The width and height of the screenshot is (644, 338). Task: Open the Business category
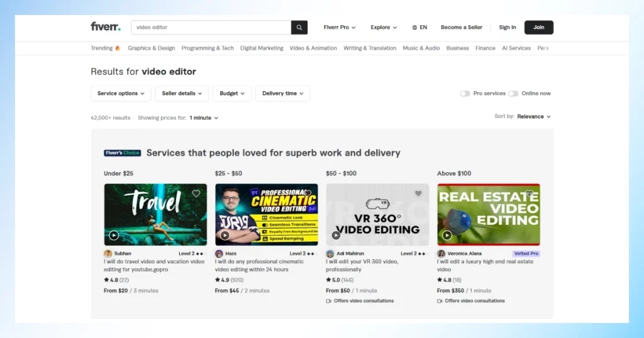458,48
